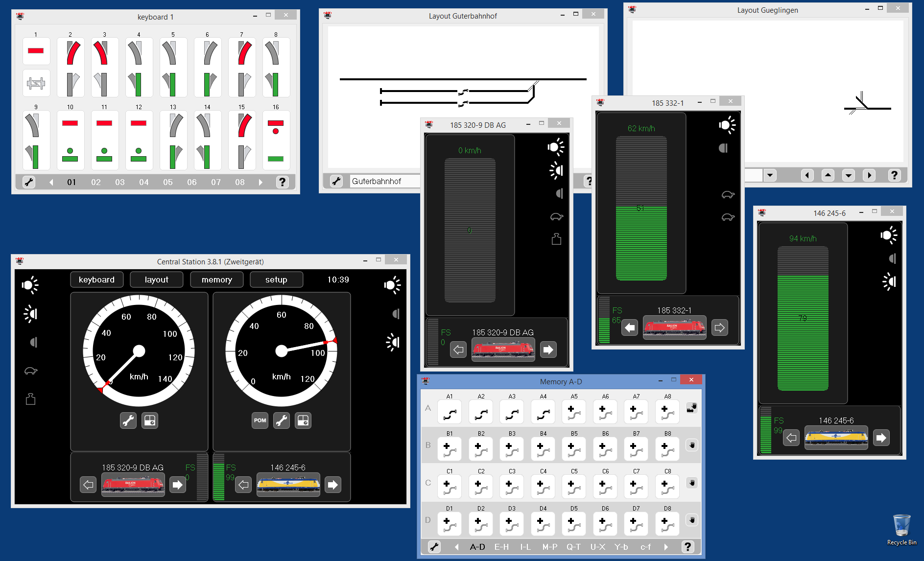Open dropdown arrow in Layout Gueglingen toolbar
924x561 pixels.
(770, 175)
